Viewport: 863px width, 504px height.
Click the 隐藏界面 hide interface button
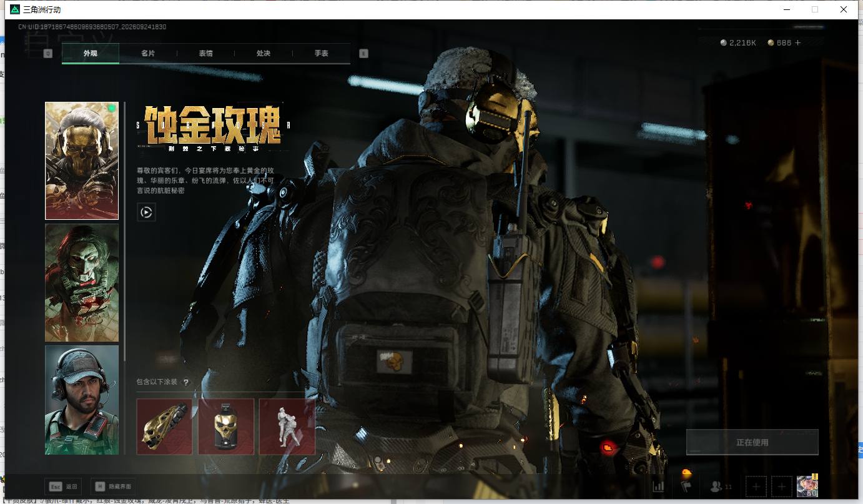click(x=112, y=487)
